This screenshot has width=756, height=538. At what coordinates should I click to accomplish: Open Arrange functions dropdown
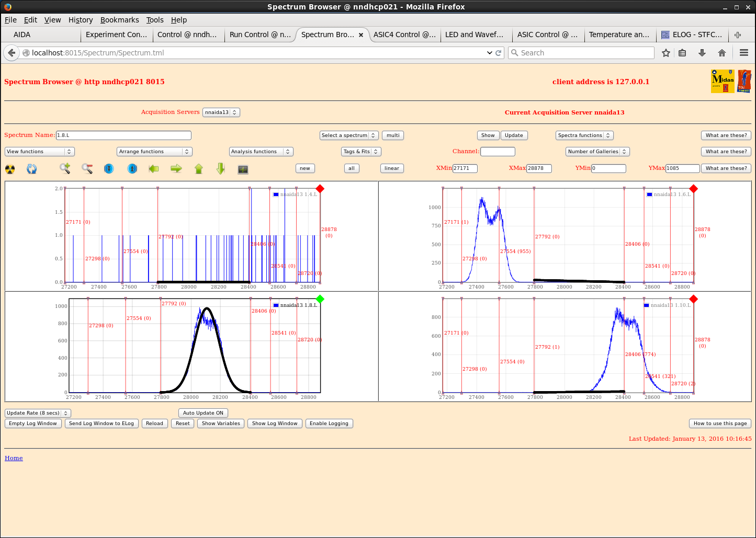click(155, 152)
